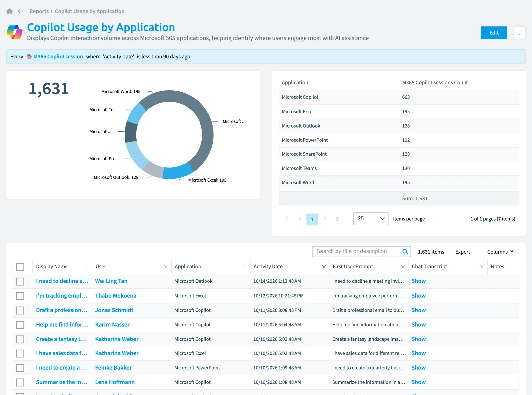Select page 1 in pagination

[x=312, y=219]
